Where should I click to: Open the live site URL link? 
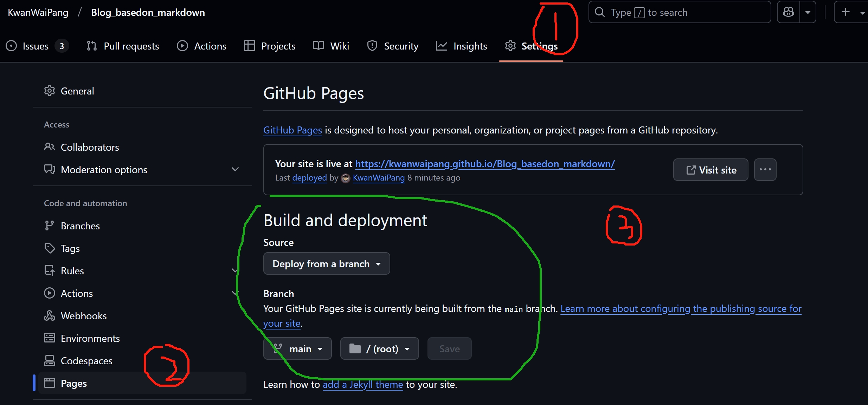click(485, 164)
